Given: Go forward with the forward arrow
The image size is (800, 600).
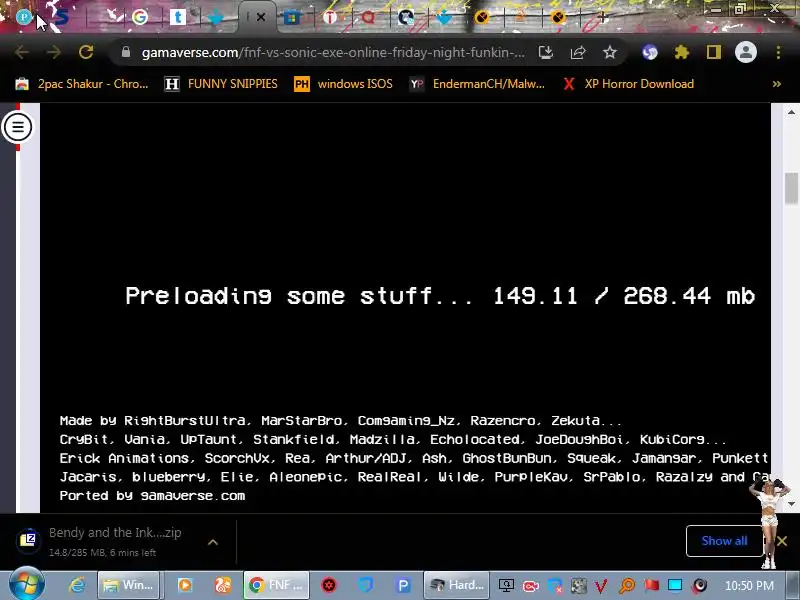Looking at the screenshot, I should pyautogui.click(x=54, y=52).
